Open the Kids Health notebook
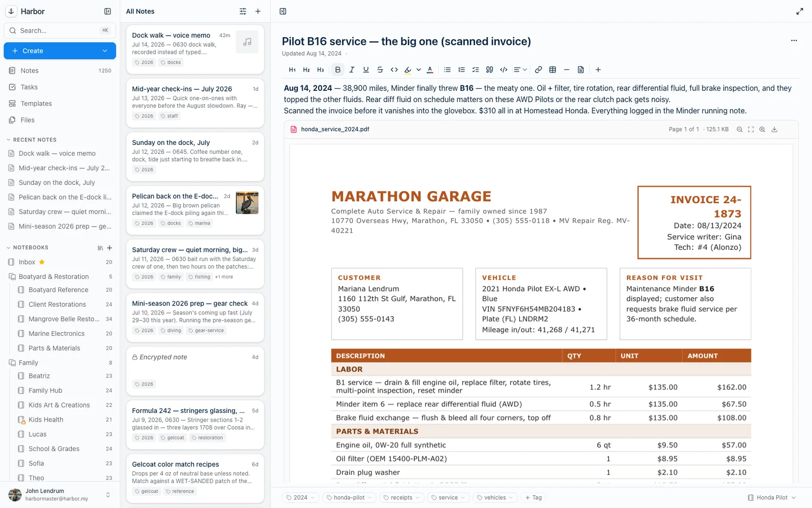Viewport: 812px width, 508px height. coord(64,420)
